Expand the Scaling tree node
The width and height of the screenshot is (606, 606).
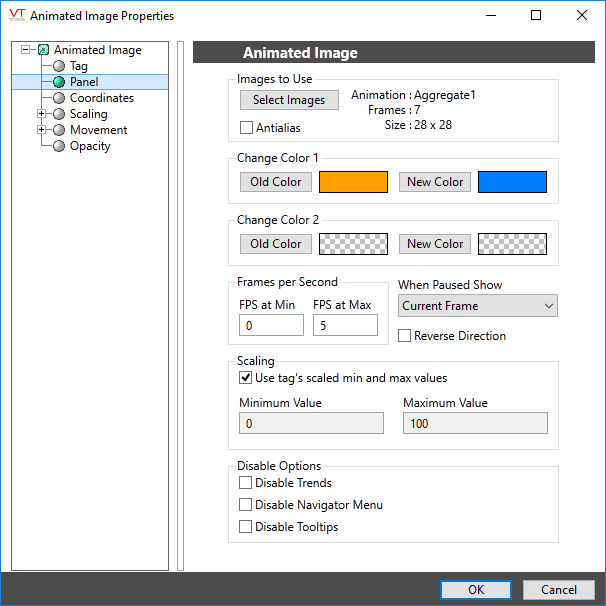pyautogui.click(x=41, y=114)
